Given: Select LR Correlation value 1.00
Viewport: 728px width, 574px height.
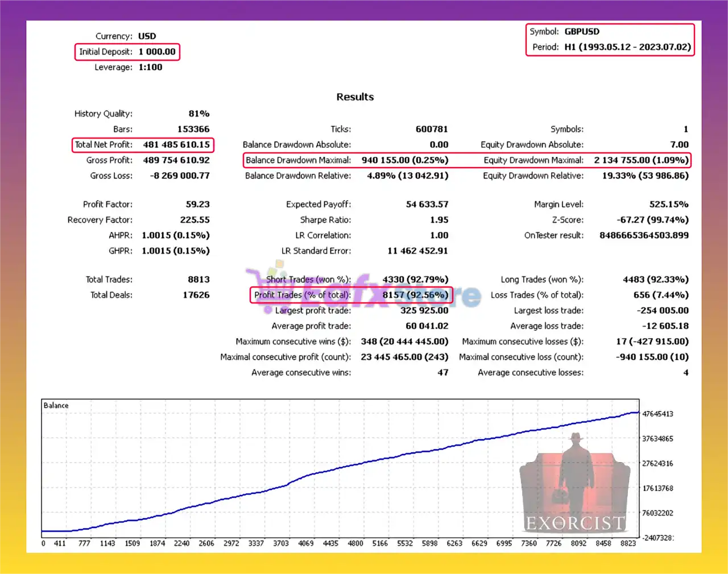Looking at the screenshot, I should pyautogui.click(x=439, y=235).
